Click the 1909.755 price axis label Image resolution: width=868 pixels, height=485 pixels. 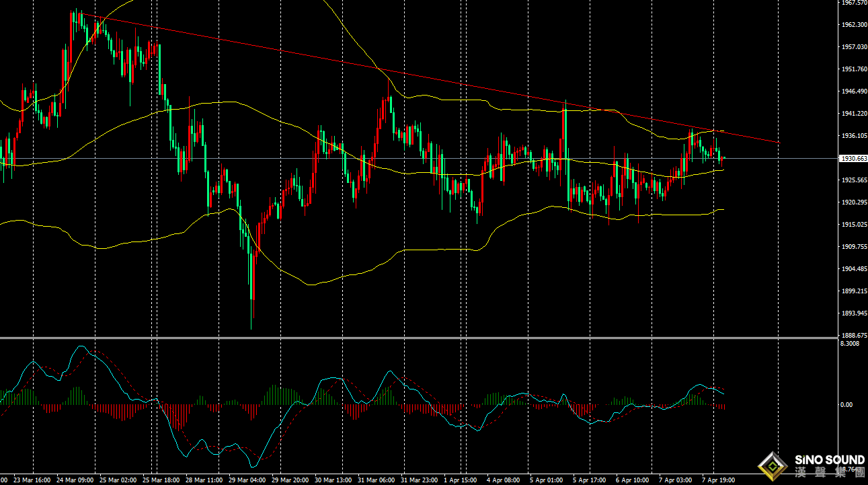pyautogui.click(x=853, y=247)
